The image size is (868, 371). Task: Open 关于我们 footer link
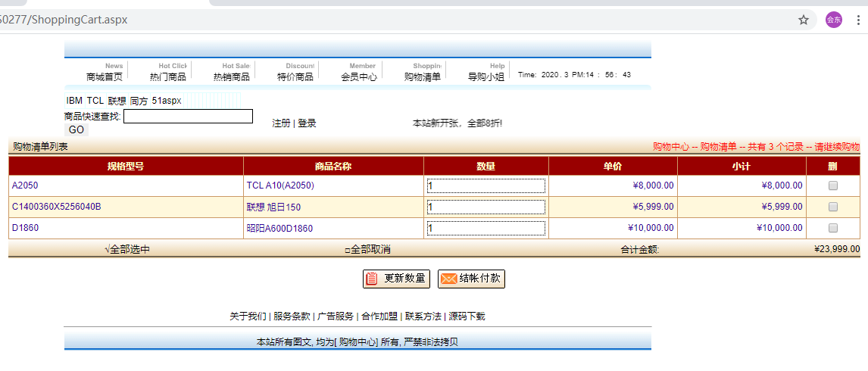click(x=248, y=316)
